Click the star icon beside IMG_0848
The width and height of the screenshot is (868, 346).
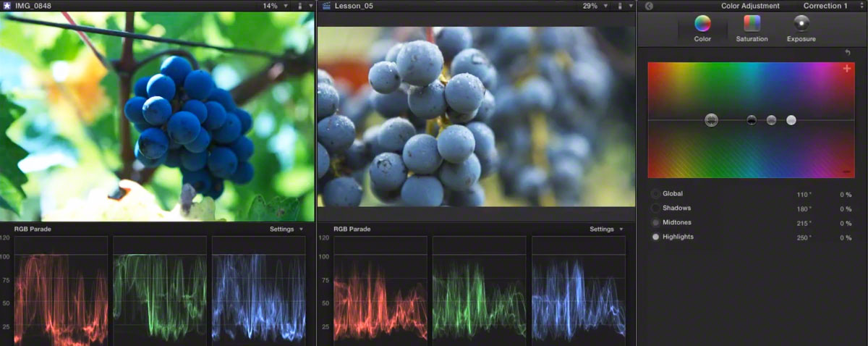[x=7, y=6]
